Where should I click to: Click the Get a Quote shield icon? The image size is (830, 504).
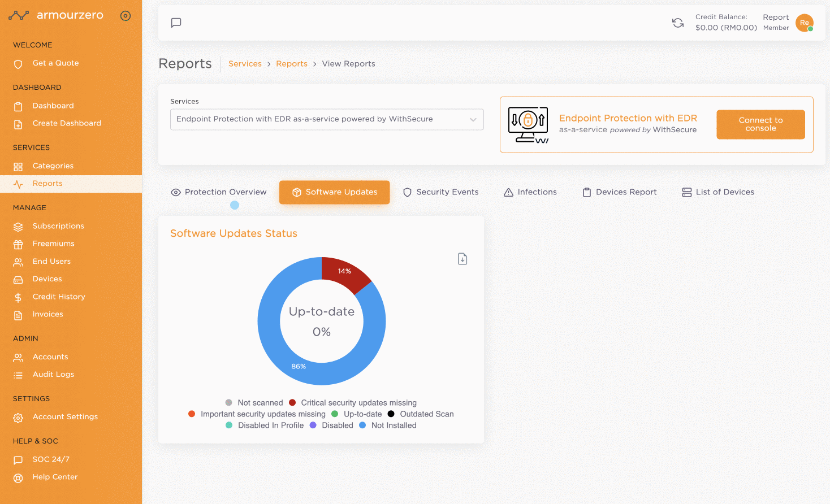pyautogui.click(x=18, y=64)
